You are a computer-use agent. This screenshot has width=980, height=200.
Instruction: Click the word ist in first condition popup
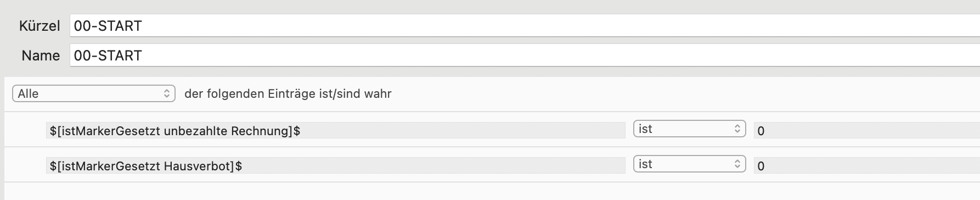645,129
